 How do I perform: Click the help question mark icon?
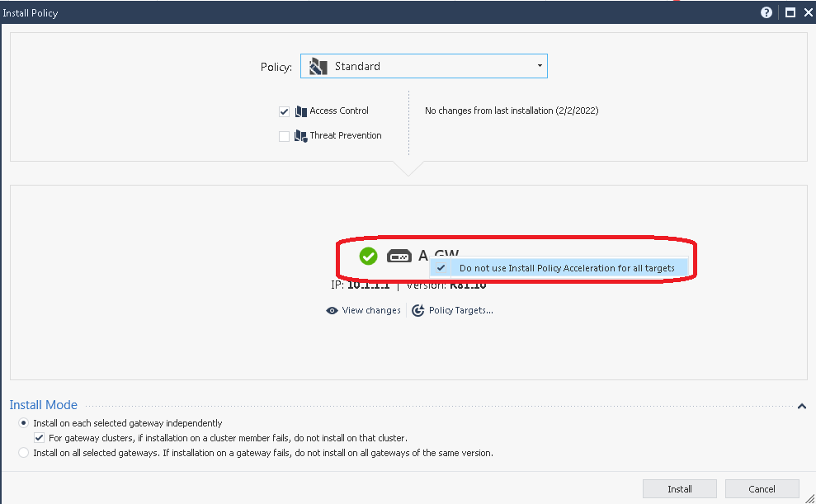[766, 13]
